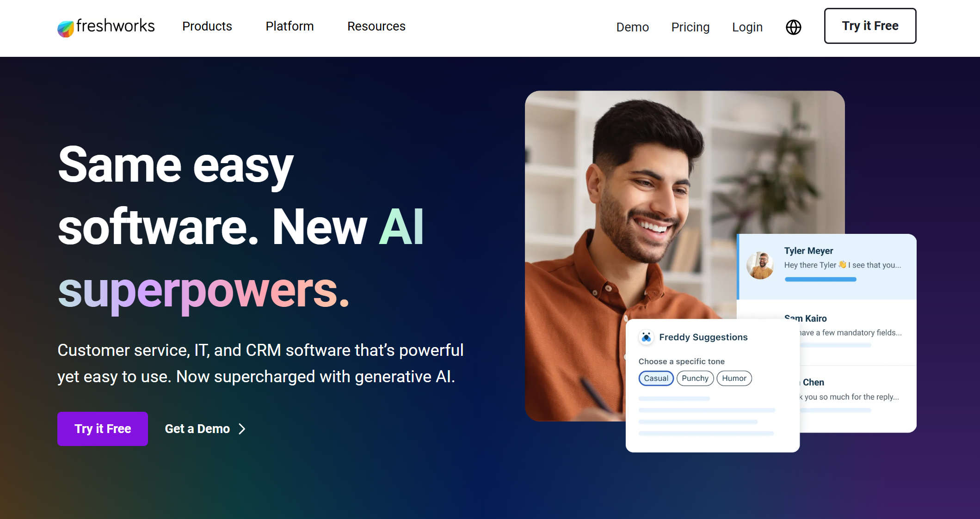Toggle the Casual tone selector button
The width and height of the screenshot is (980, 519).
coord(656,379)
